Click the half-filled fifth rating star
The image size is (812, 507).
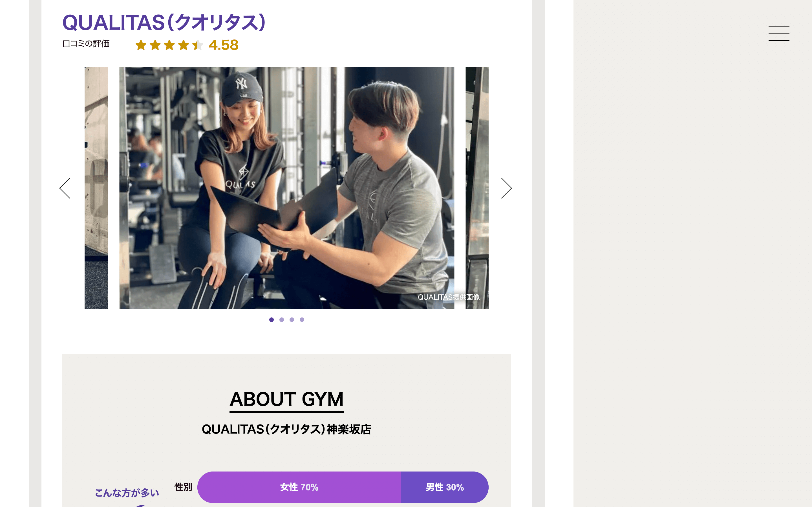[198, 45]
